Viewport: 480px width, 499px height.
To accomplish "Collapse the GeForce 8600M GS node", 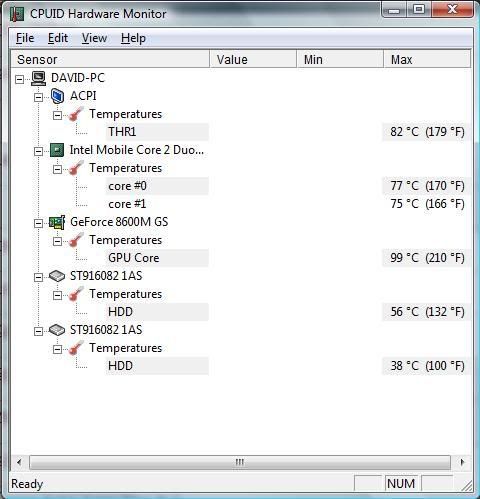I will pyautogui.click(x=39, y=223).
